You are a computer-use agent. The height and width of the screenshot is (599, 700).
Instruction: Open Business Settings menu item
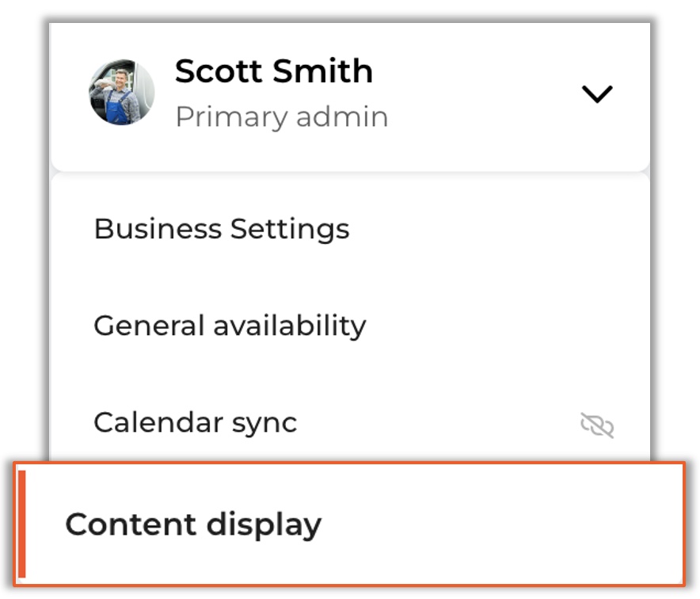click(x=351, y=229)
